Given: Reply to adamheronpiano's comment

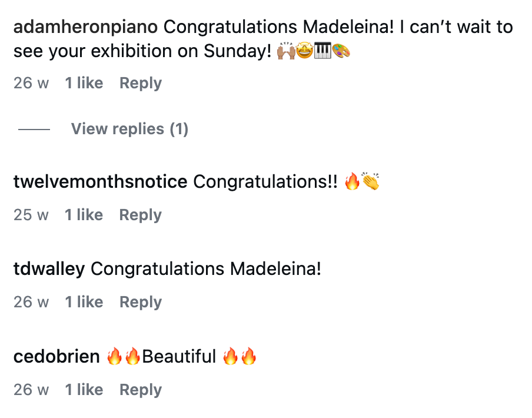Looking at the screenshot, I should 140,83.
